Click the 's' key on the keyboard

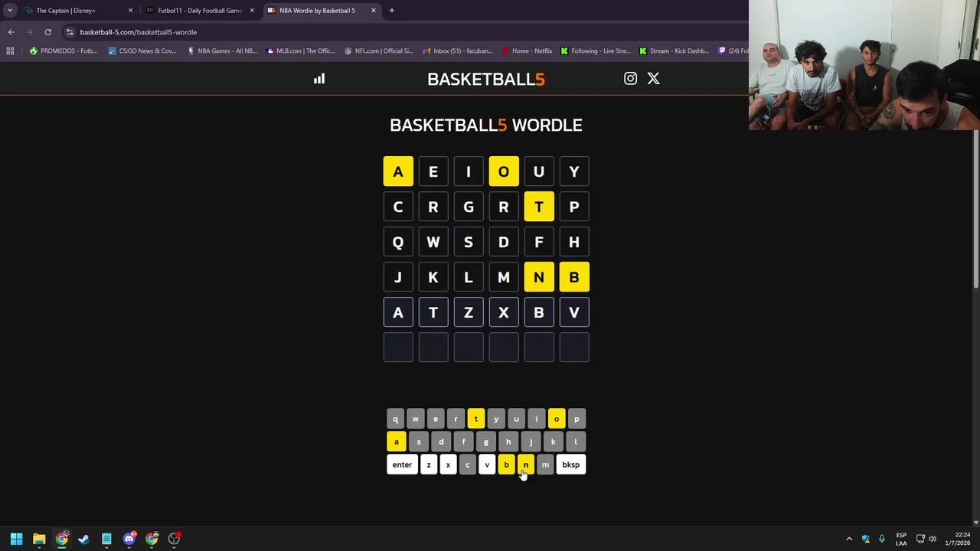(418, 442)
